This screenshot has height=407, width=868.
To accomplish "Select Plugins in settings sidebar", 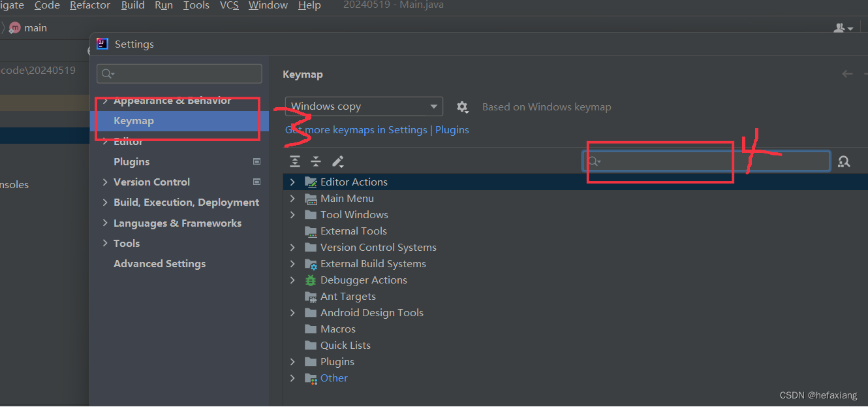I will 132,162.
